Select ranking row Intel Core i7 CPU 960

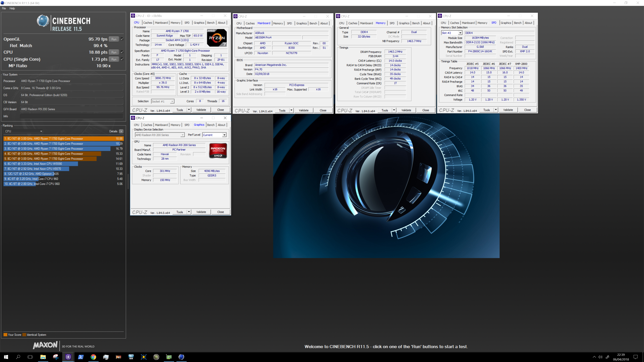(x=64, y=179)
